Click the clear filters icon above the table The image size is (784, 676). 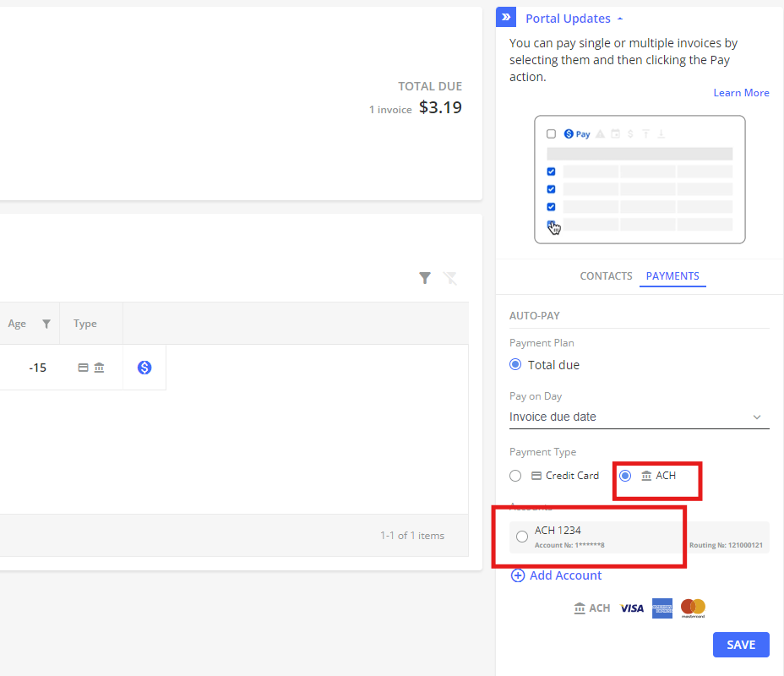[450, 278]
